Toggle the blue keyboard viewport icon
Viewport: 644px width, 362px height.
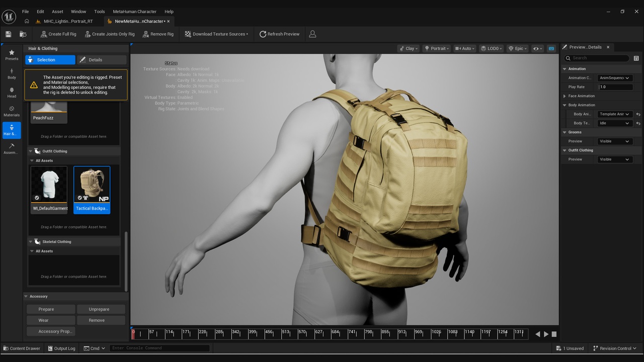coord(551,49)
